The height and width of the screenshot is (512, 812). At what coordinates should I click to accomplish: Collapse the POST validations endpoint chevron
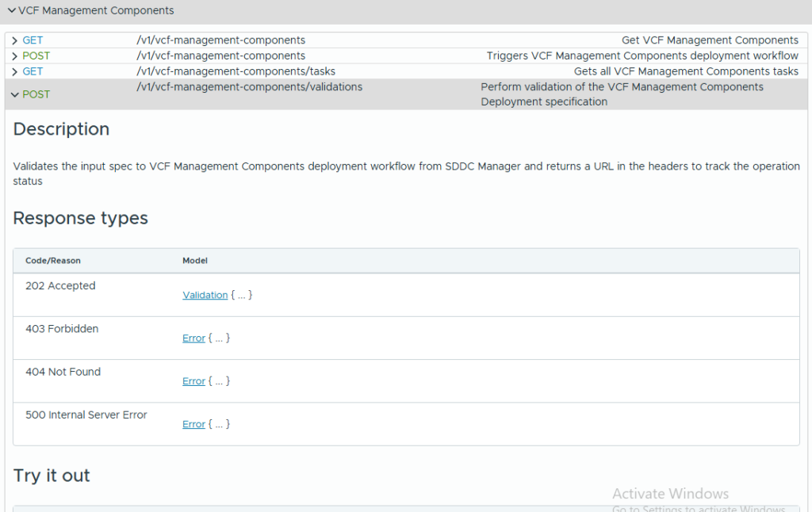click(14, 94)
